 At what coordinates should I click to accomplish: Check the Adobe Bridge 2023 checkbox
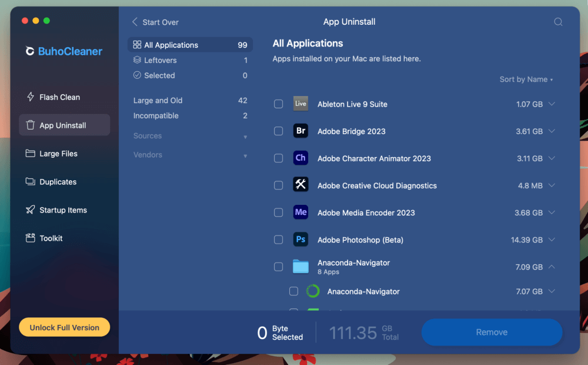278,131
